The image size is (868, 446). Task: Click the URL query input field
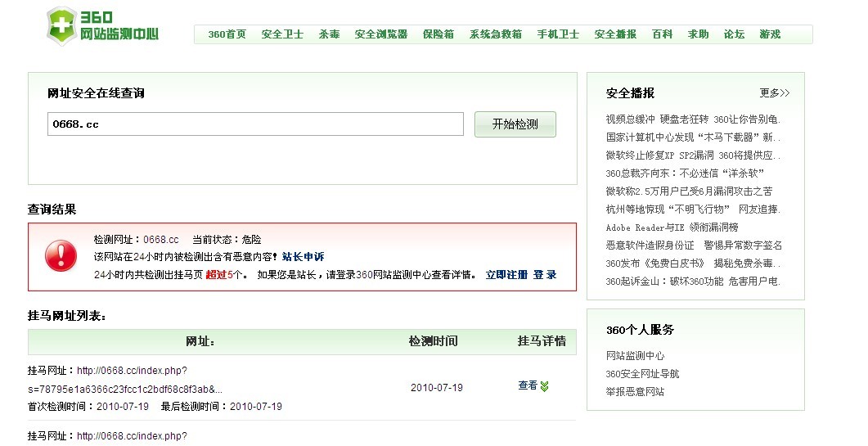point(255,124)
